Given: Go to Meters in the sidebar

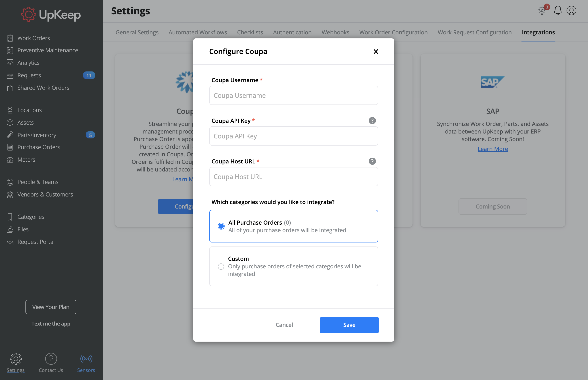Looking at the screenshot, I should [26, 160].
